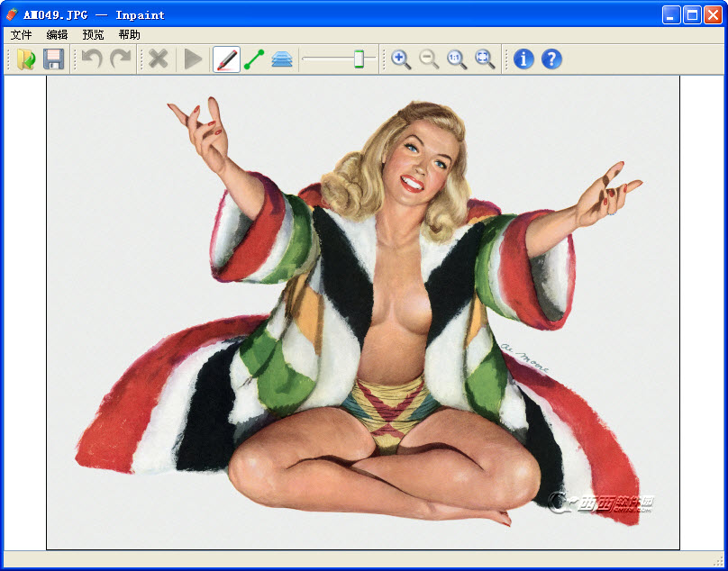728x571 pixels.
Task: Open help with question mark icon
Action: (551, 59)
